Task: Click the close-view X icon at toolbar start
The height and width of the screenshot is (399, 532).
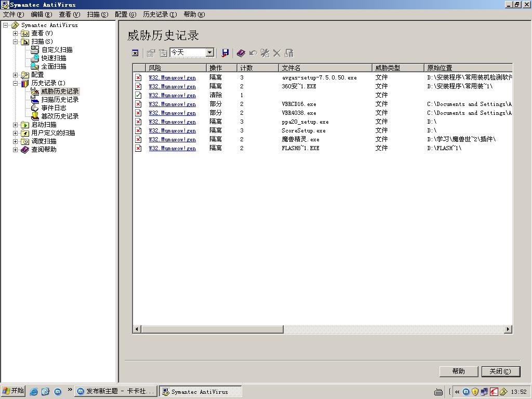Action: point(135,53)
